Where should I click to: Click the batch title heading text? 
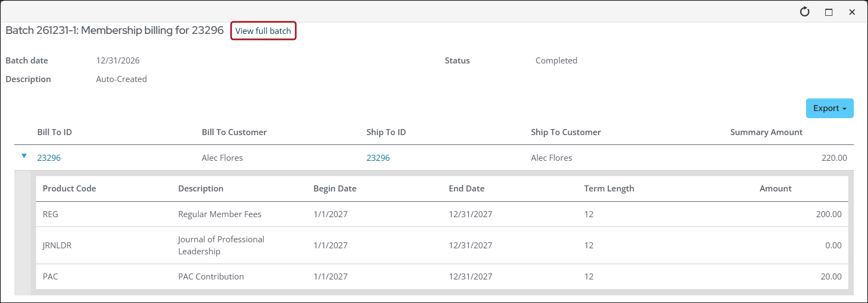pos(114,31)
